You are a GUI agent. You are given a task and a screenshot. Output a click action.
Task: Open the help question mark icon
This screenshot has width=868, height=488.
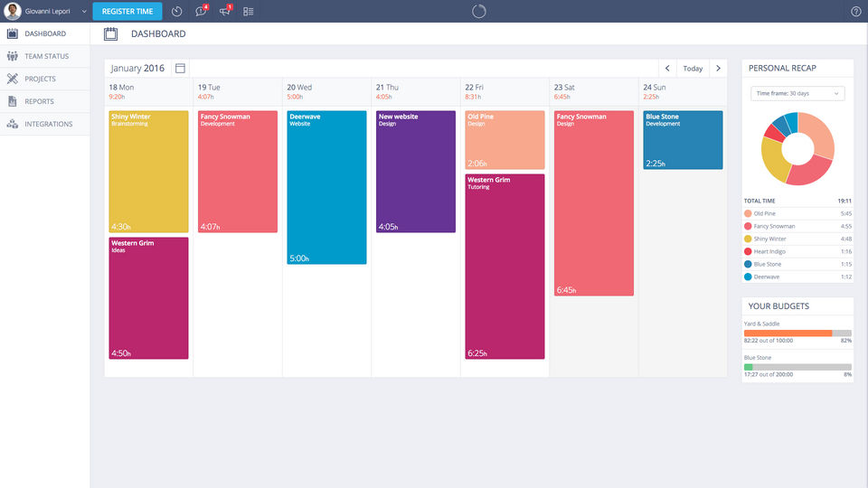coord(856,12)
